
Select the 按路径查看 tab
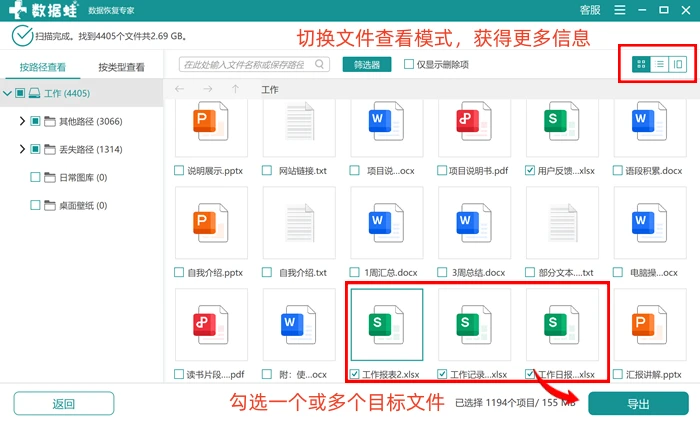click(x=43, y=67)
